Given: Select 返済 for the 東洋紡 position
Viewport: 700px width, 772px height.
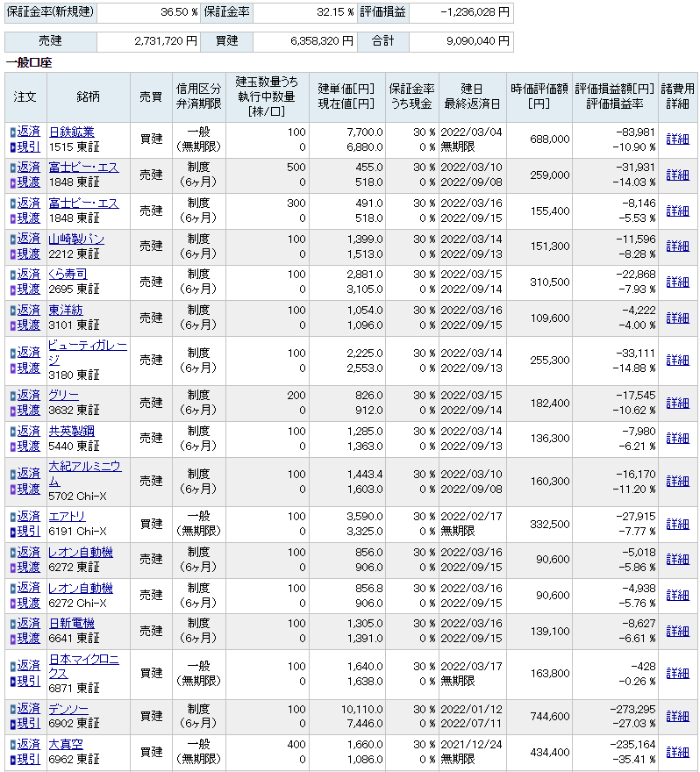Looking at the screenshot, I should pyautogui.click(x=29, y=310).
